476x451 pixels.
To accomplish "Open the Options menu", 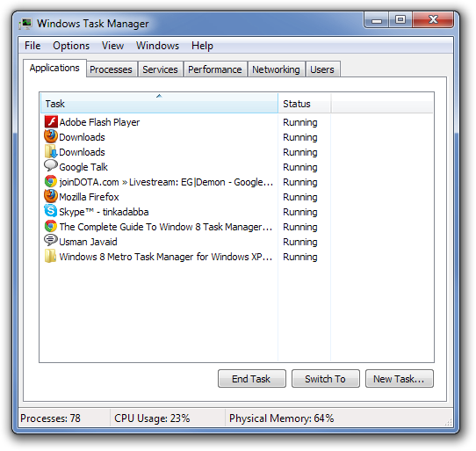I will (x=71, y=46).
